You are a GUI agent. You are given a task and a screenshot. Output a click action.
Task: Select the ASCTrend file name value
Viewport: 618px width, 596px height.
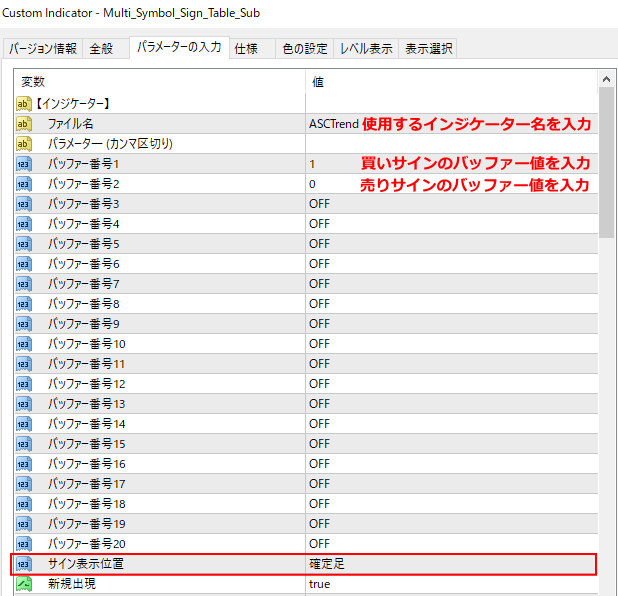pos(334,124)
